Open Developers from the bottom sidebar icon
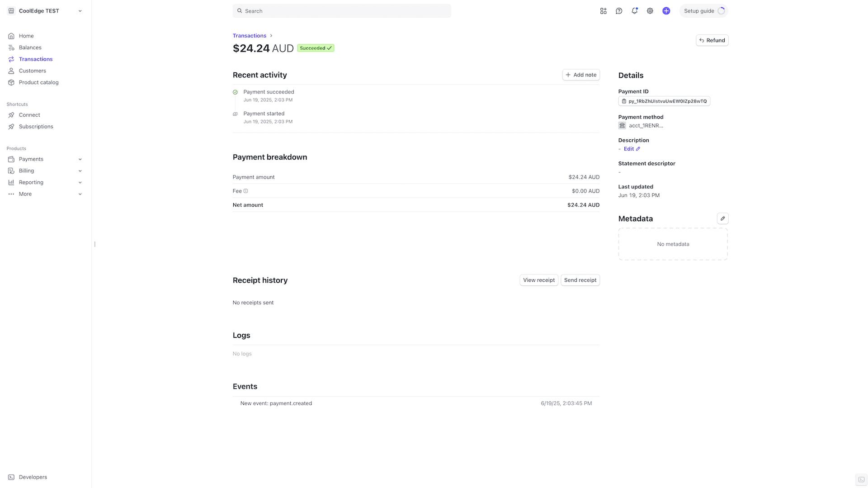868x488 pixels. tap(11, 477)
